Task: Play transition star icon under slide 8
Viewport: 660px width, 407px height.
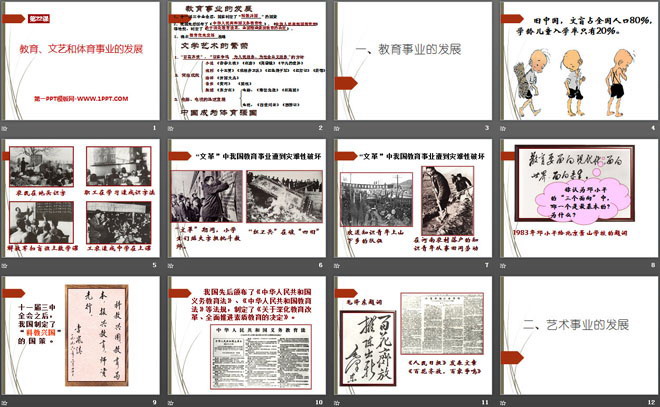Action: (503, 266)
